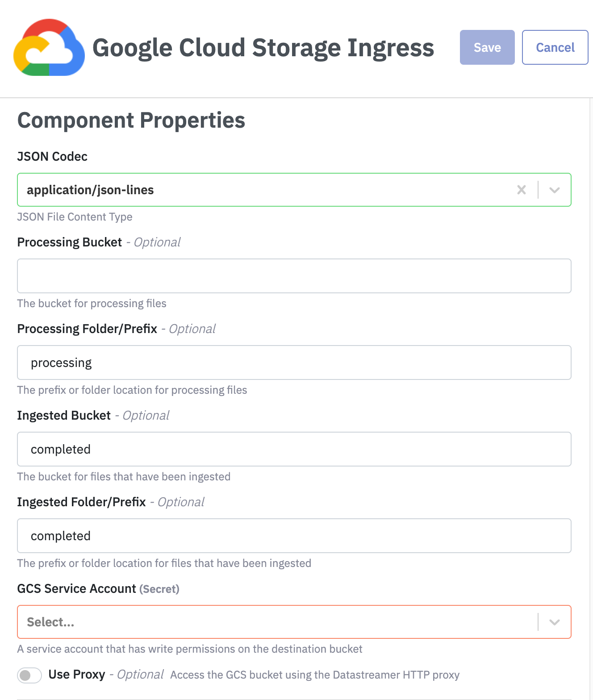Click the Processing Folder/Prefix label
This screenshot has width=593, height=700.
(87, 329)
